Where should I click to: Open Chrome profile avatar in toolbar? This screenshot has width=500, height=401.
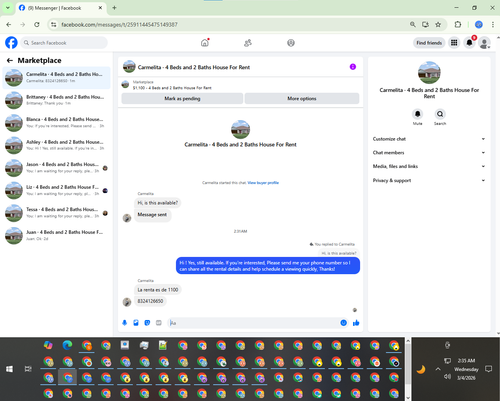(479, 24)
